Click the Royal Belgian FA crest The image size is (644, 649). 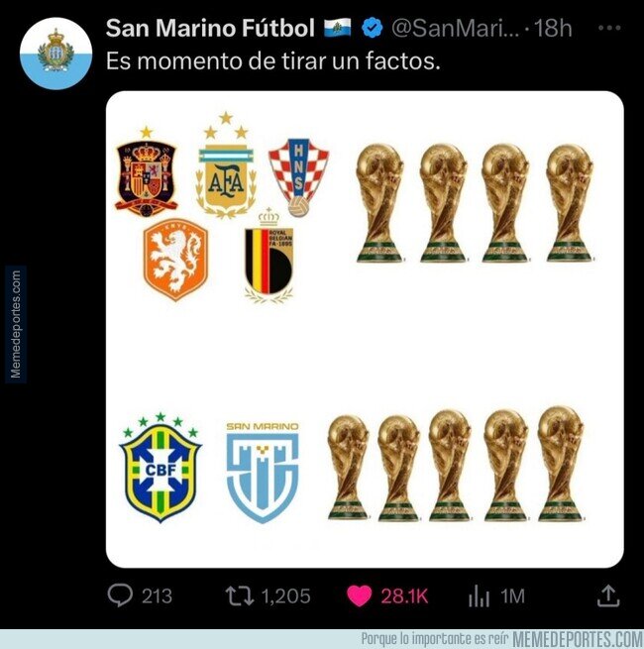point(269,257)
